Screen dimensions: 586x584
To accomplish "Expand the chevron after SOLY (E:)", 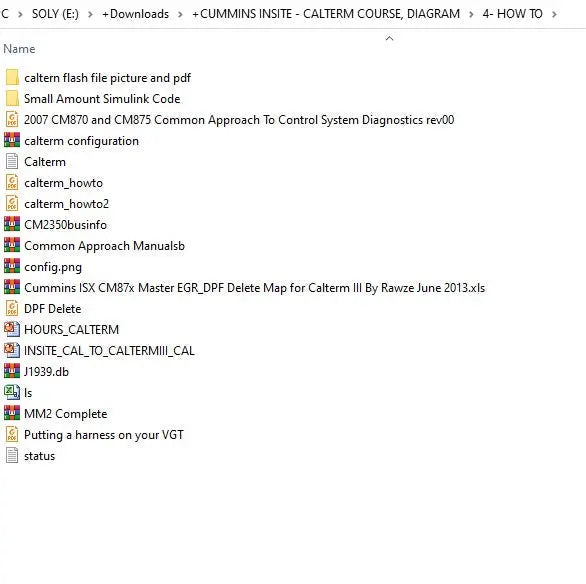I will pyautogui.click(x=90, y=14).
